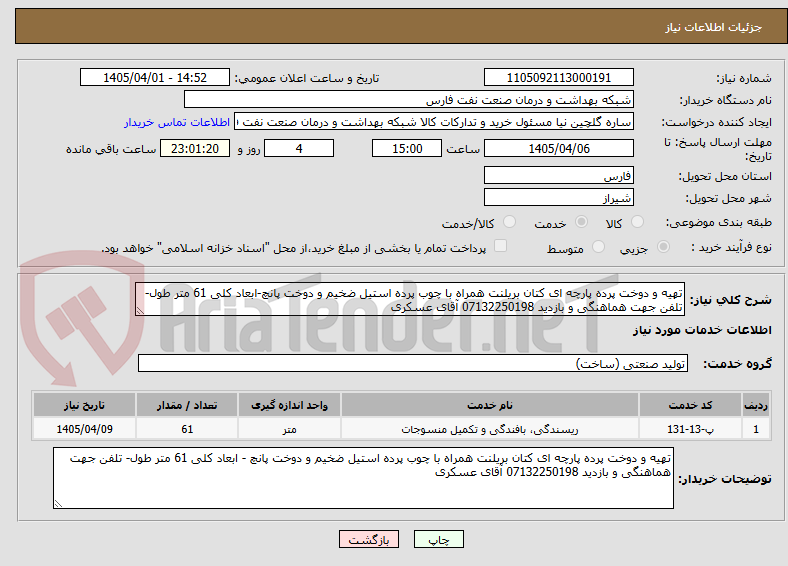
Task: Click the طبقه بندی موضوعی label
Action: (719, 222)
